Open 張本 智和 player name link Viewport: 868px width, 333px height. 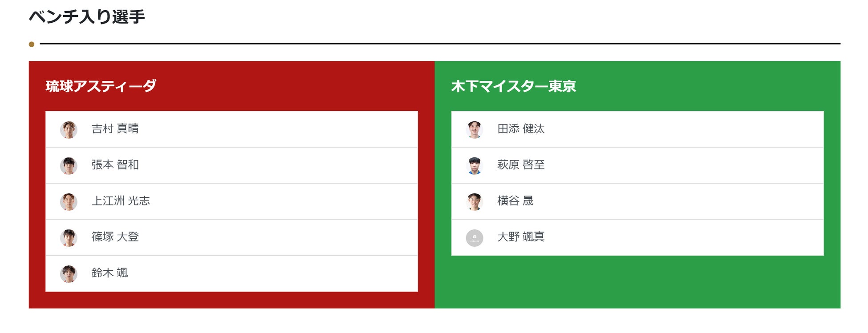tap(115, 165)
